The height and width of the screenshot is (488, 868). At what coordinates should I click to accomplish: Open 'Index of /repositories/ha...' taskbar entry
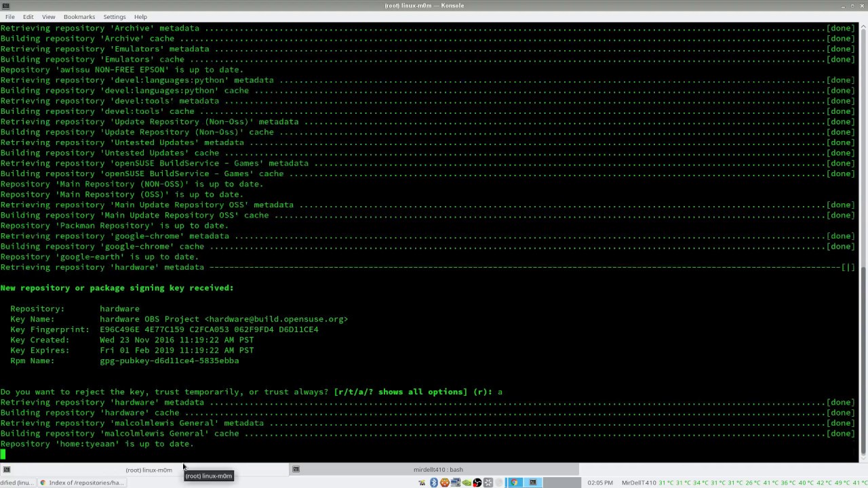tap(82, 483)
